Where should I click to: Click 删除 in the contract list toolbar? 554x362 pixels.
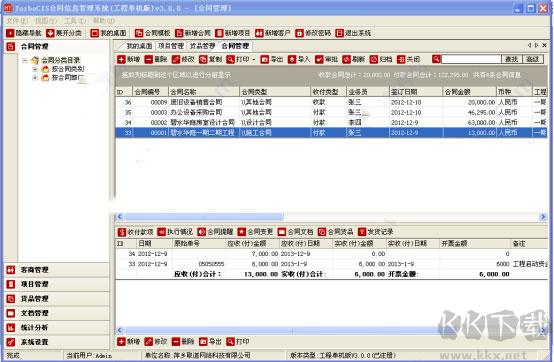tap(156, 59)
